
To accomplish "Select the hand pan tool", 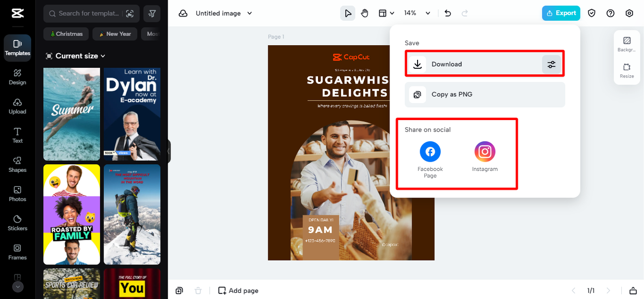I will 365,13.
